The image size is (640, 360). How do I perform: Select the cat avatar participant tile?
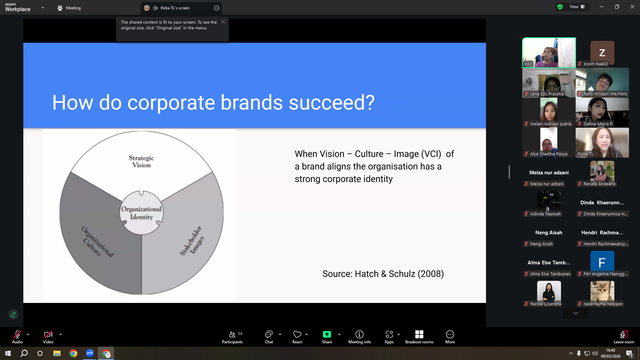[x=602, y=293]
